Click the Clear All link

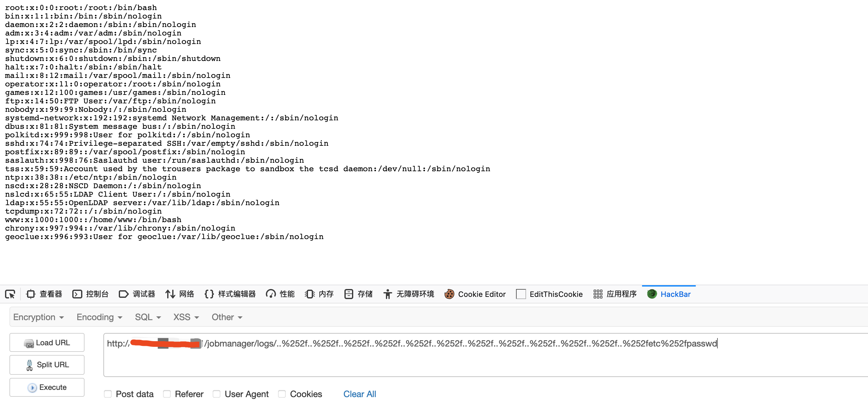360,394
